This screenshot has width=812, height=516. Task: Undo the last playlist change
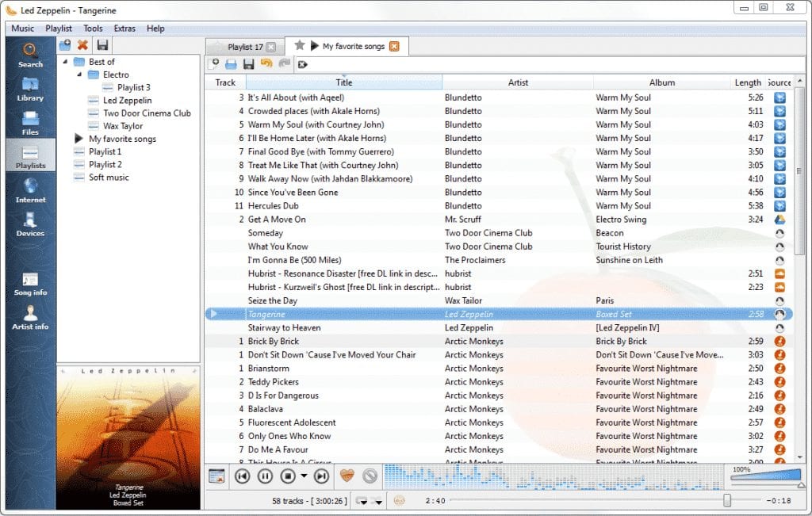point(265,64)
